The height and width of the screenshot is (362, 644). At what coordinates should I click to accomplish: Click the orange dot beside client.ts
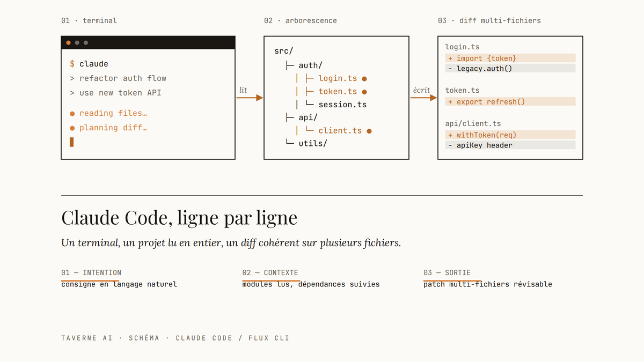(x=369, y=131)
